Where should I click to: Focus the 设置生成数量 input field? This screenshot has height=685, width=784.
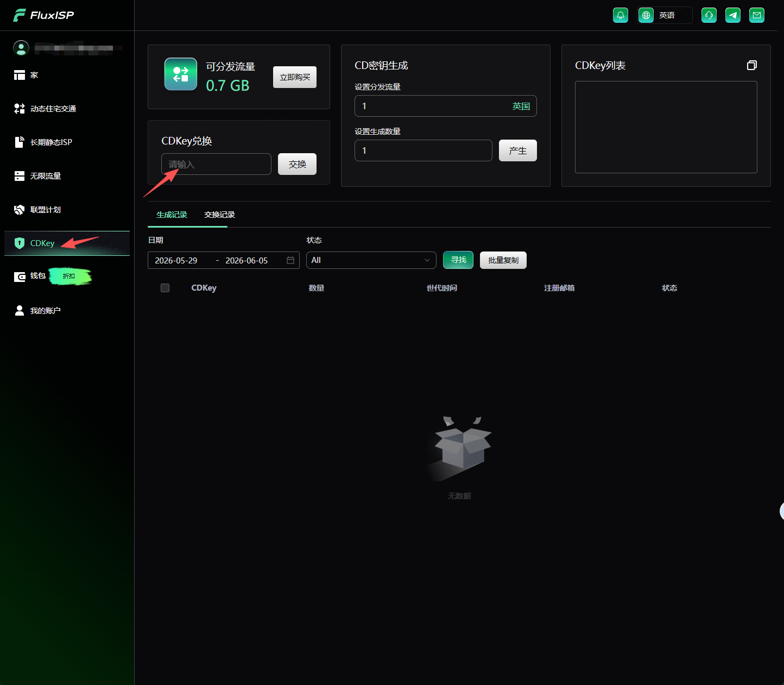[423, 150]
